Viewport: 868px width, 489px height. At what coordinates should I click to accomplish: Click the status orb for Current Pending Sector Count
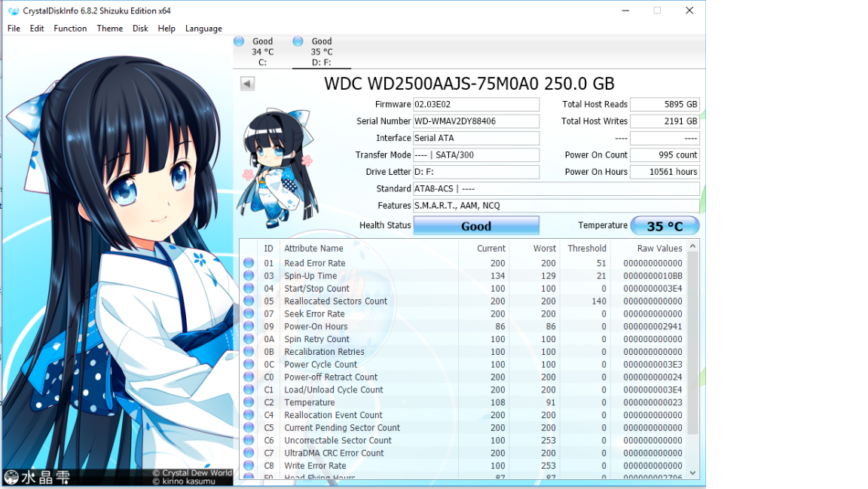(x=249, y=427)
